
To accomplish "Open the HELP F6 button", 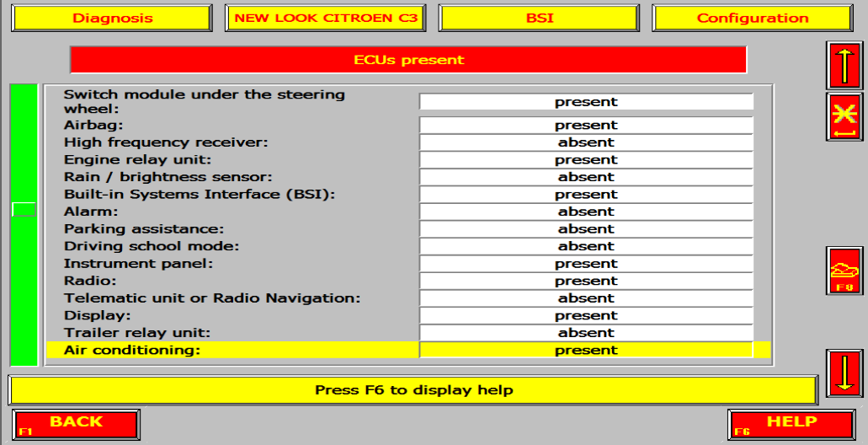I will (791, 425).
